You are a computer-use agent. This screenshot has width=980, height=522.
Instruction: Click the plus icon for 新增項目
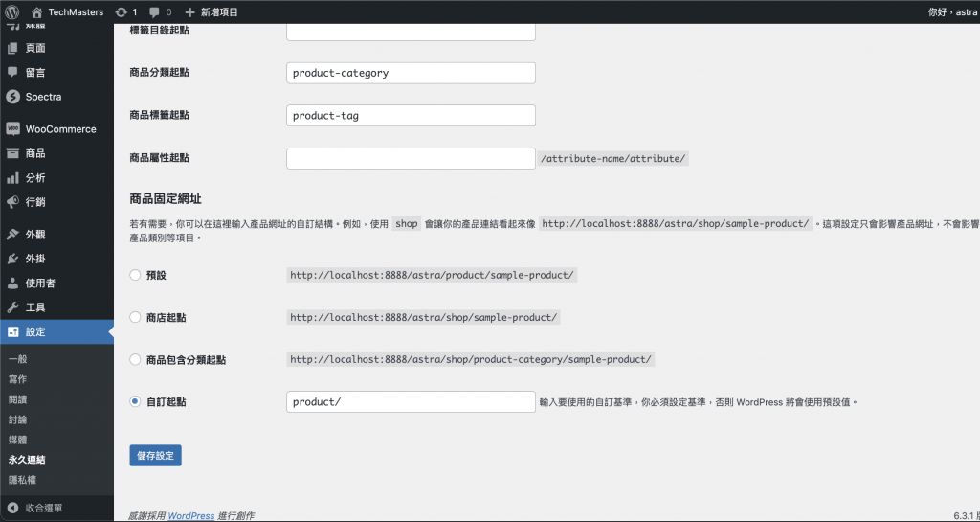tap(190, 11)
